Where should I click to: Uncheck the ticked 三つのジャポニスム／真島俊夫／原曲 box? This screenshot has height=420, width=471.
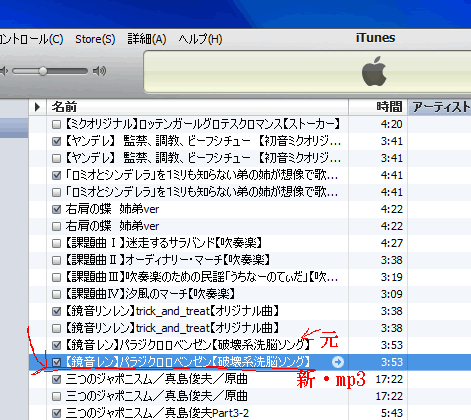(57, 379)
